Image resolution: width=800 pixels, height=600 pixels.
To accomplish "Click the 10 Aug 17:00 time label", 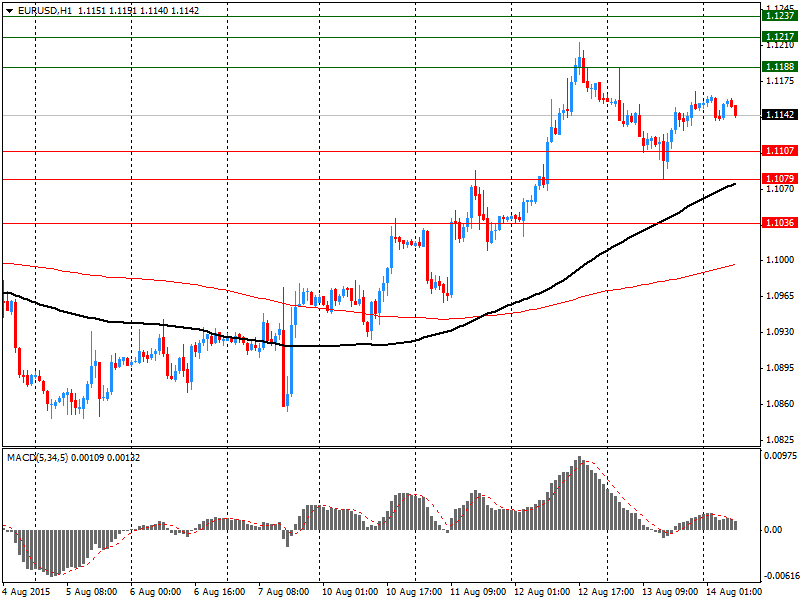I will coord(414,592).
